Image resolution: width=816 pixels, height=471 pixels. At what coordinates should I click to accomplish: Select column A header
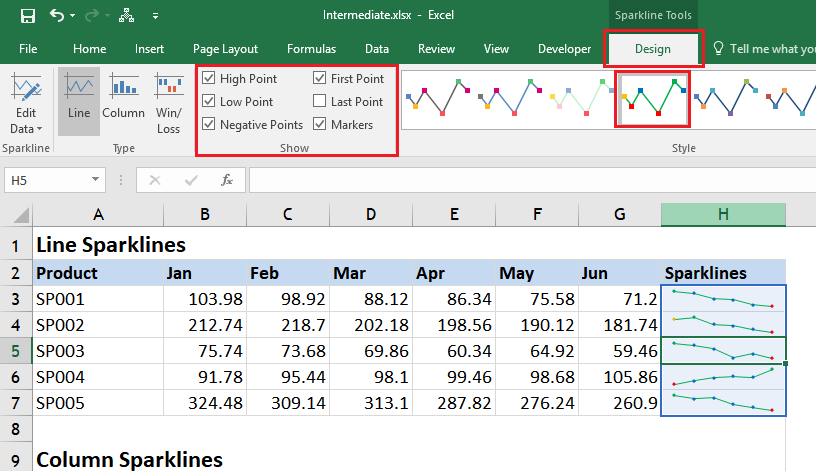[98, 214]
